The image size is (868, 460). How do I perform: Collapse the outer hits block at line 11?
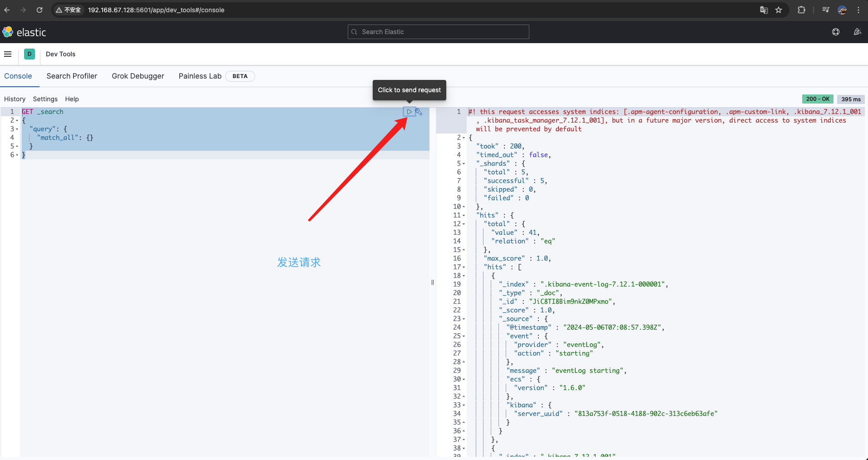point(464,216)
